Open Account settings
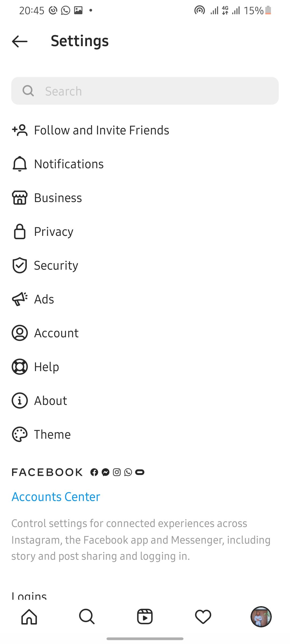This screenshot has height=644, width=290. point(56,333)
